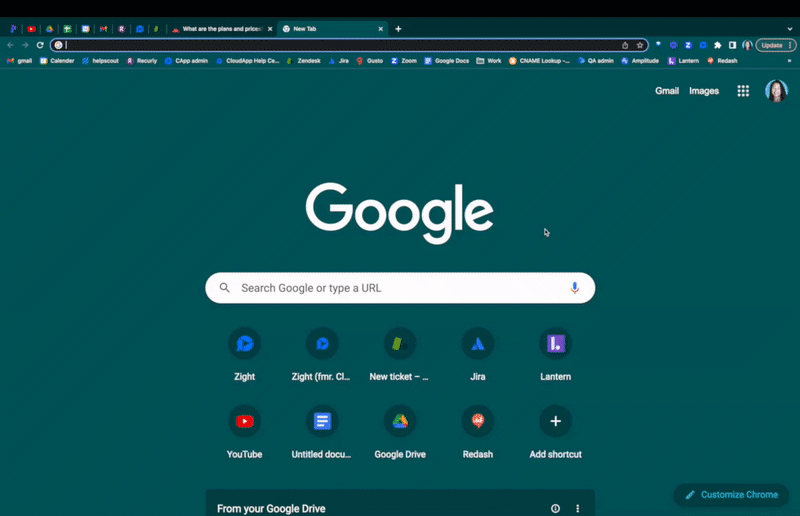
Task: Show info for Google Drive card
Action: (x=555, y=508)
